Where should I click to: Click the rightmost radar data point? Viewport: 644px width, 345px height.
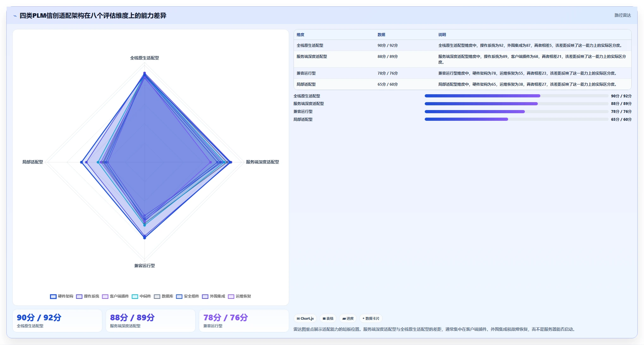231,162
